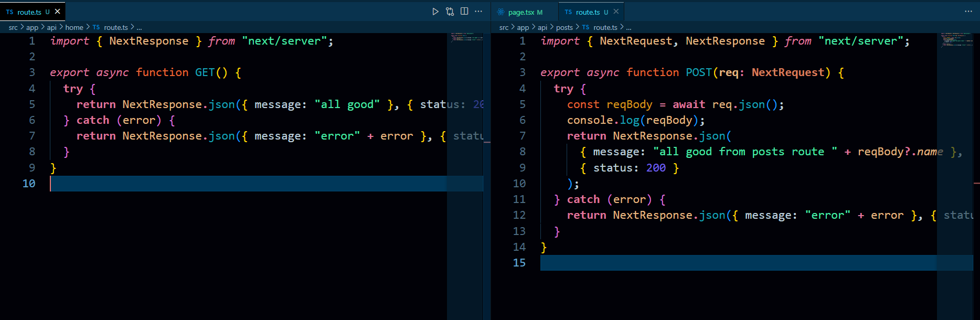The width and height of the screenshot is (980, 320).
Task: Click 'reqBody' constant on line 5
Action: click(629, 104)
